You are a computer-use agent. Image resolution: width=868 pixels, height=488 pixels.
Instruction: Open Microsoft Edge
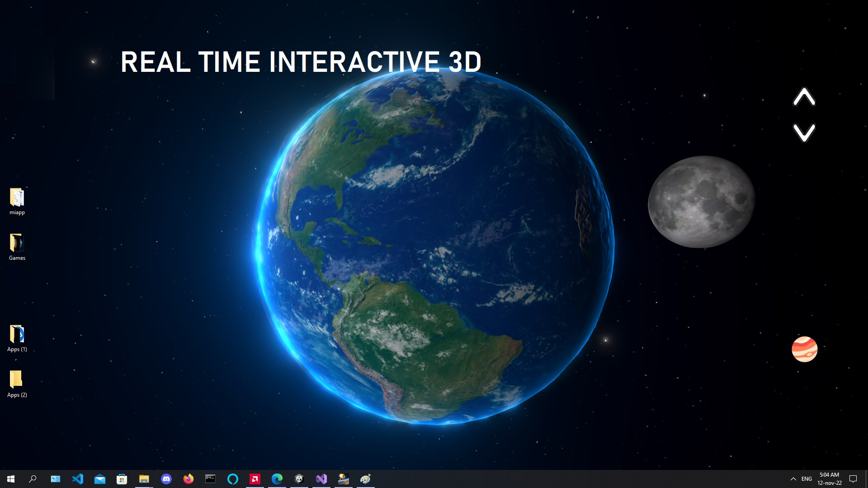277,479
